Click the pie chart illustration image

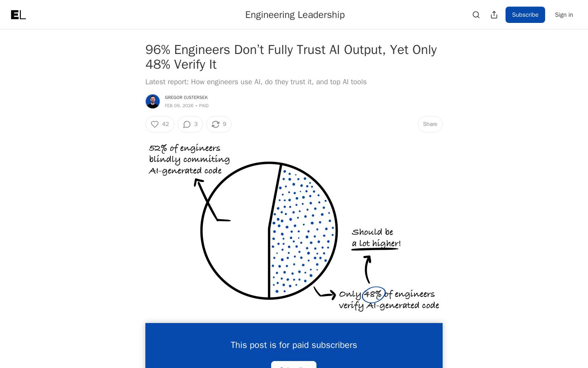[294, 226]
